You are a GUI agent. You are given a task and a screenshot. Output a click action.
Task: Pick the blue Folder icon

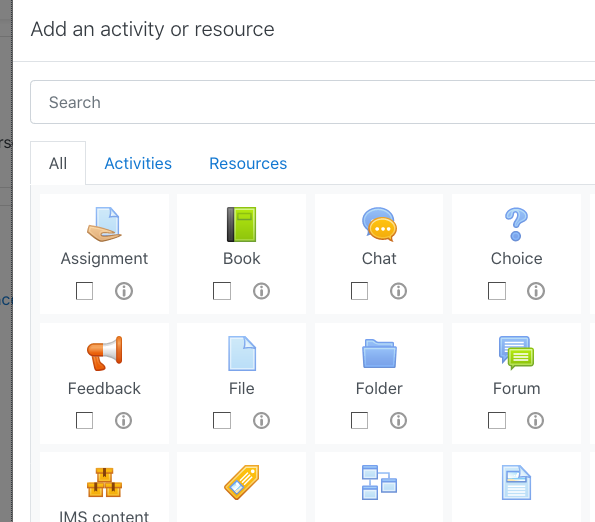379,353
